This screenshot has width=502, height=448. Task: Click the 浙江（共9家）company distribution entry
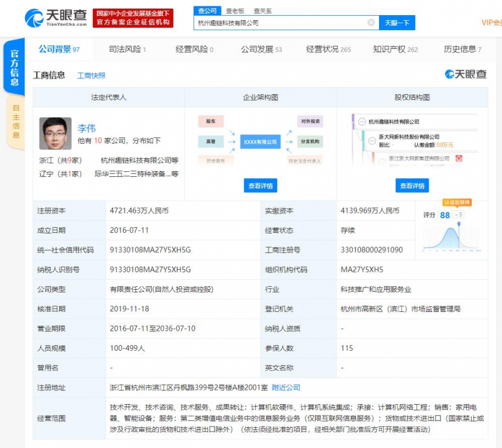[60, 160]
